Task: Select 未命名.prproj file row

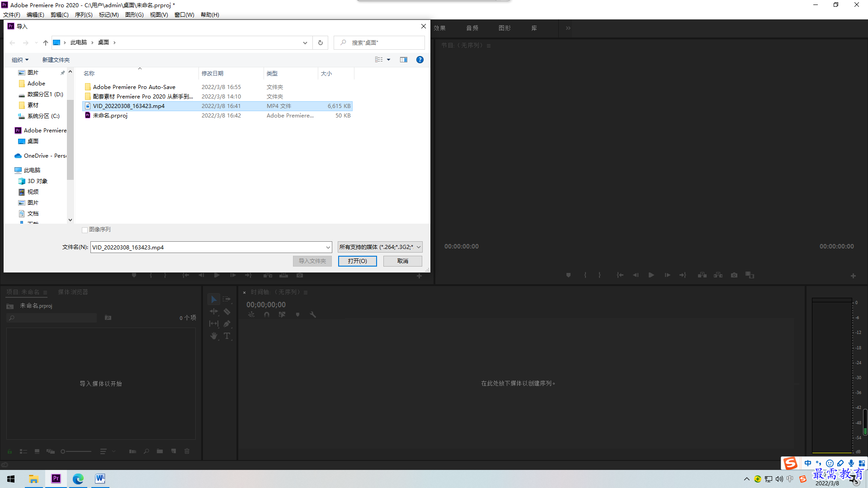Action: [x=217, y=116]
